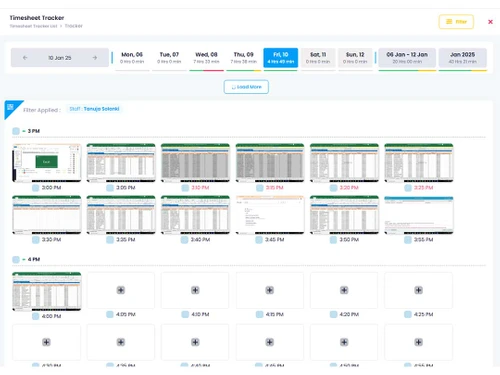The image size is (500, 375).
Task: Add entry with plus icon for 4:30 PM
Action: (x=46, y=342)
